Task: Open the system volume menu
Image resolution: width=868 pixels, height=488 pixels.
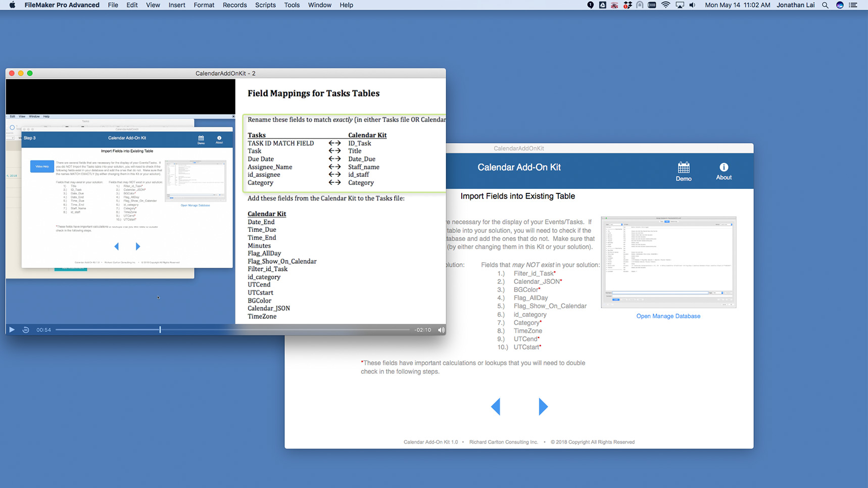Action: (692, 5)
